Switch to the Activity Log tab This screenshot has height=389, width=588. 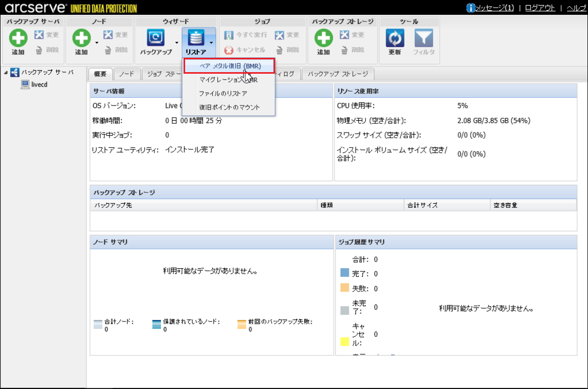coord(288,74)
